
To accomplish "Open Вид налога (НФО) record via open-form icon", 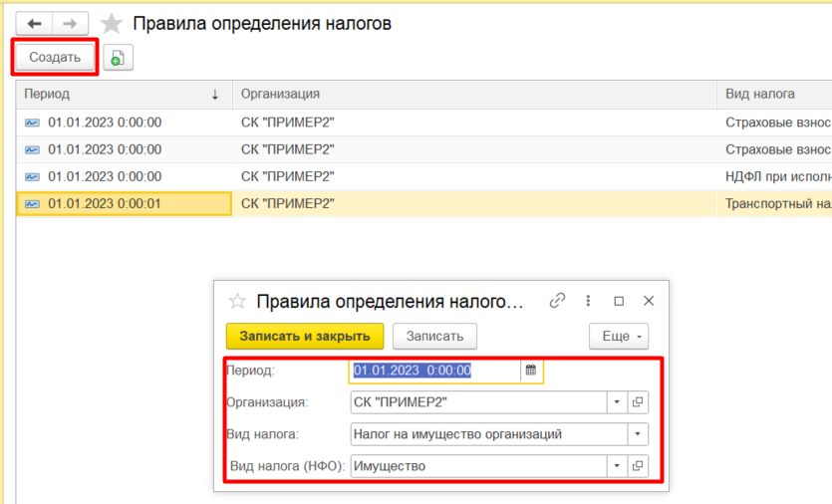I will pyautogui.click(x=638, y=465).
